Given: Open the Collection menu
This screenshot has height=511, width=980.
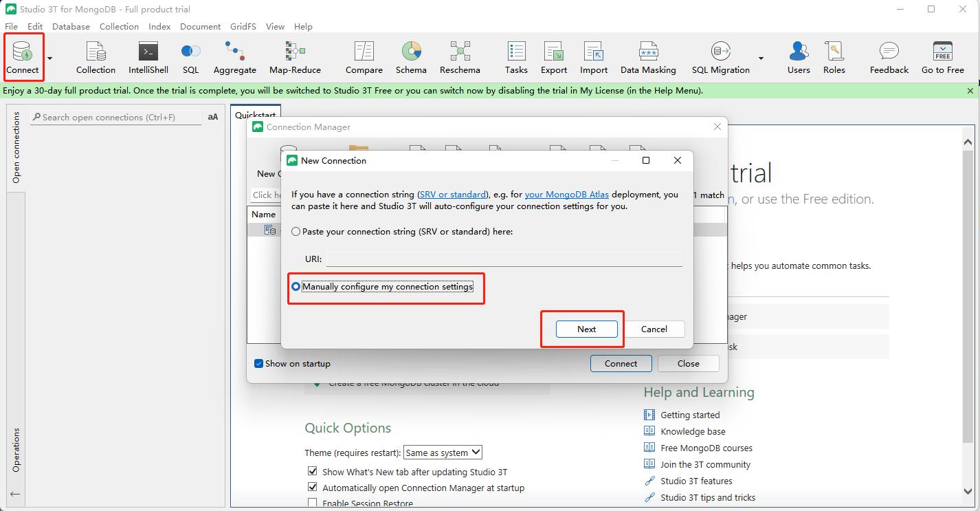Looking at the screenshot, I should click(119, 27).
